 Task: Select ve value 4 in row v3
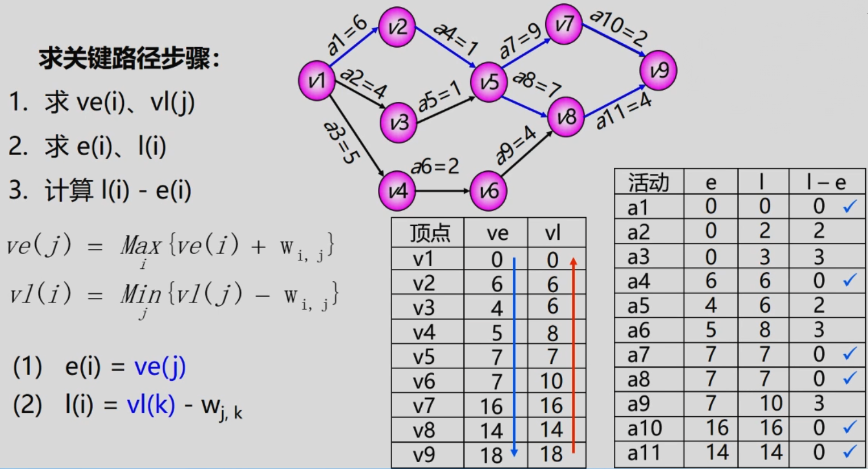(497, 308)
